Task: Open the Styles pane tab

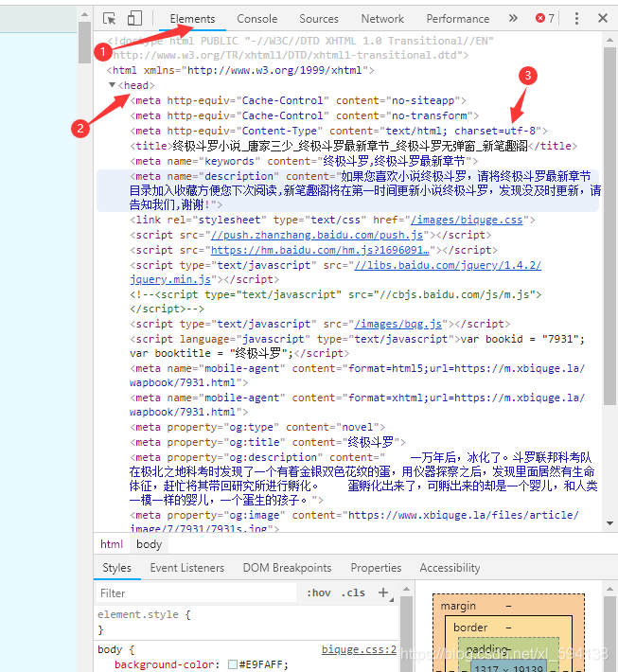Action: [x=117, y=568]
